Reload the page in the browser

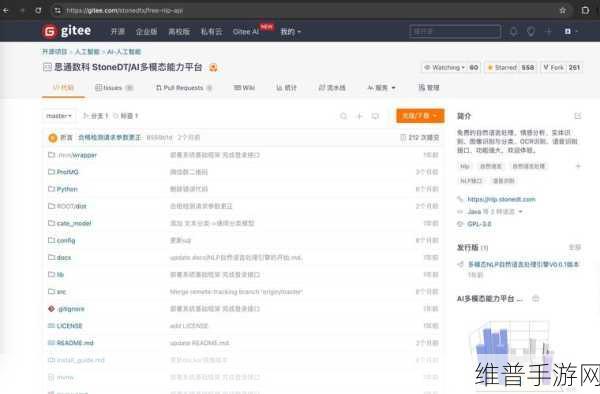coord(38,11)
